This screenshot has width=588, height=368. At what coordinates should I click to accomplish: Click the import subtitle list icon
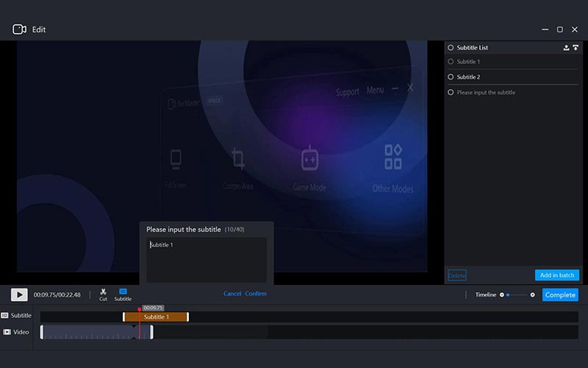click(576, 48)
